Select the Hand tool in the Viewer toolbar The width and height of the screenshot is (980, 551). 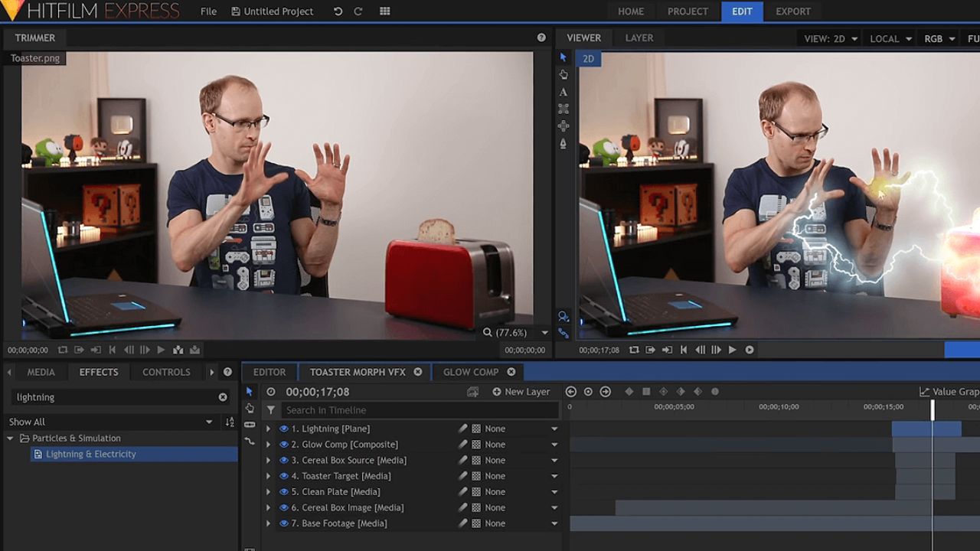[x=563, y=74]
